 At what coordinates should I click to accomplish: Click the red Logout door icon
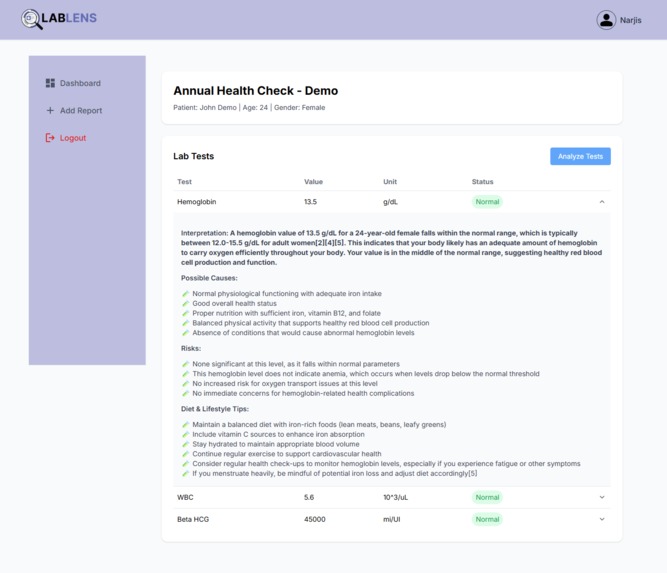click(x=50, y=138)
